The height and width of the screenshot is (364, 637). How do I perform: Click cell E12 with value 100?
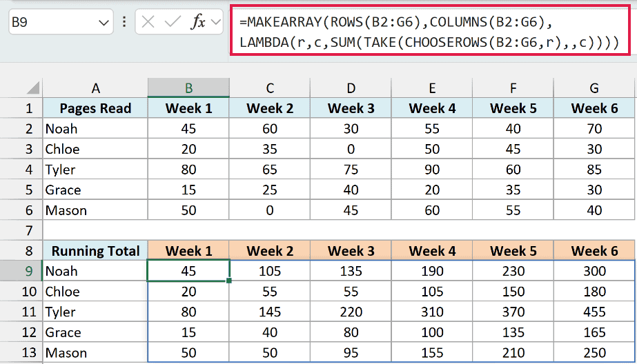(432, 332)
